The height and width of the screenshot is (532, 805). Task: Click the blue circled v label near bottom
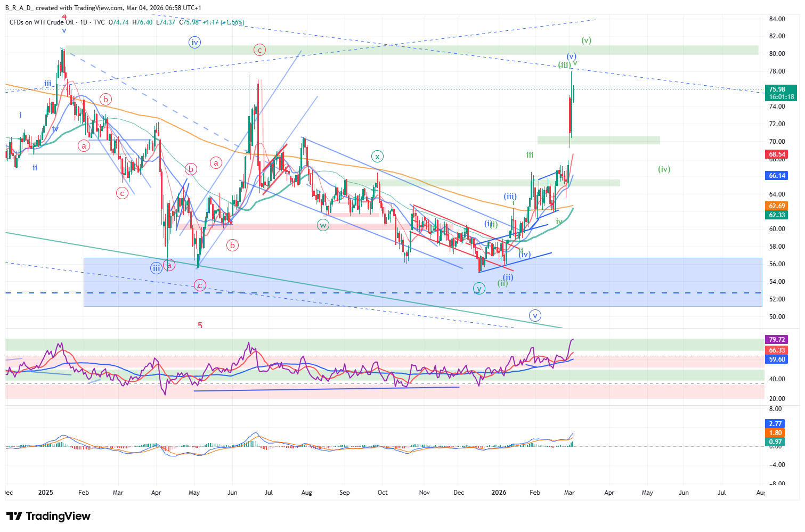click(535, 315)
